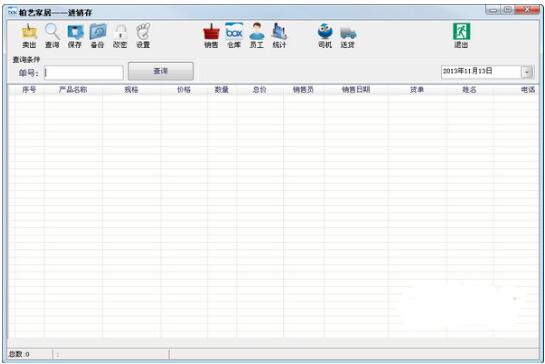The height and width of the screenshot is (364, 545).
Task: Open the 统计 (statistics) icon
Action: point(279,35)
